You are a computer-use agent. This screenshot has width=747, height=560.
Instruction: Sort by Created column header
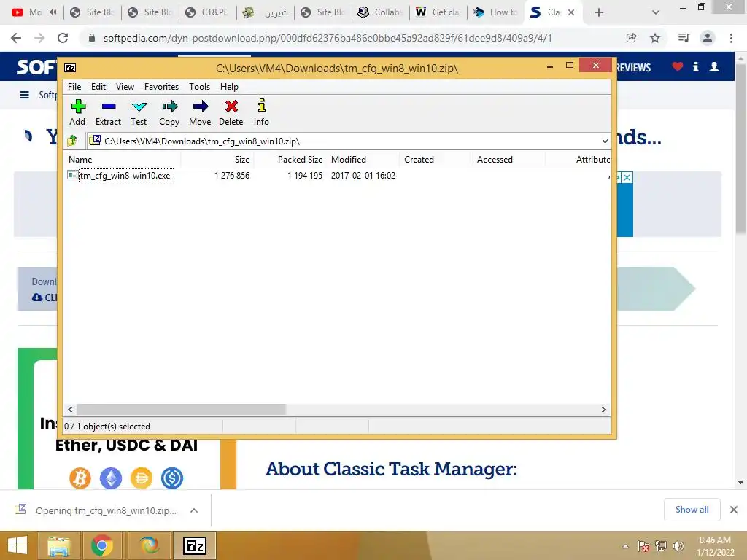(436, 160)
